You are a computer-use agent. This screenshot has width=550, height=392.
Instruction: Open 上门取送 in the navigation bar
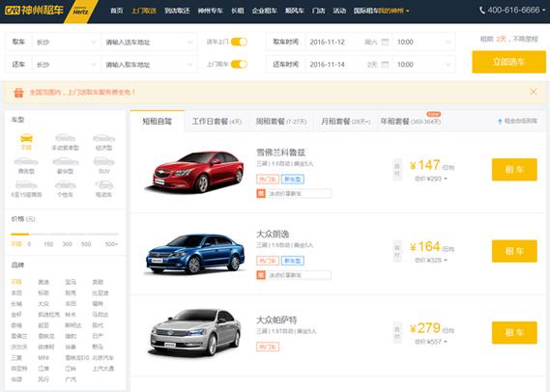(x=144, y=11)
